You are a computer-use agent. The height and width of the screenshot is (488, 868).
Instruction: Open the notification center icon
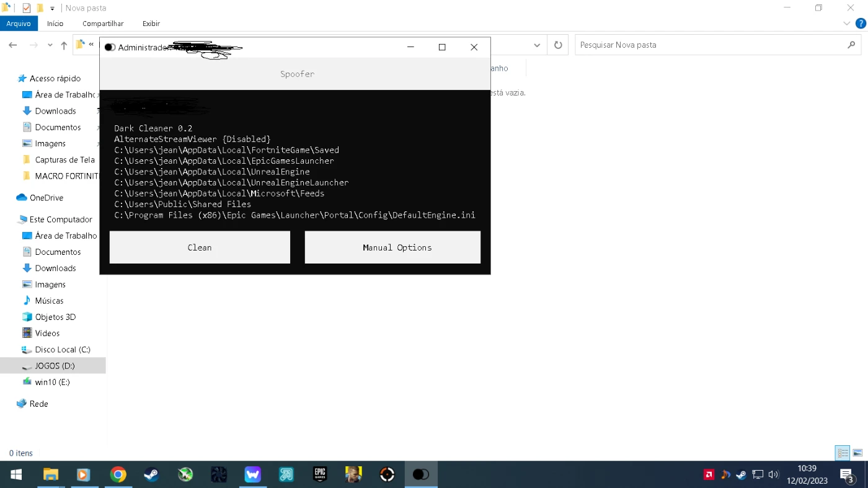[847, 475]
